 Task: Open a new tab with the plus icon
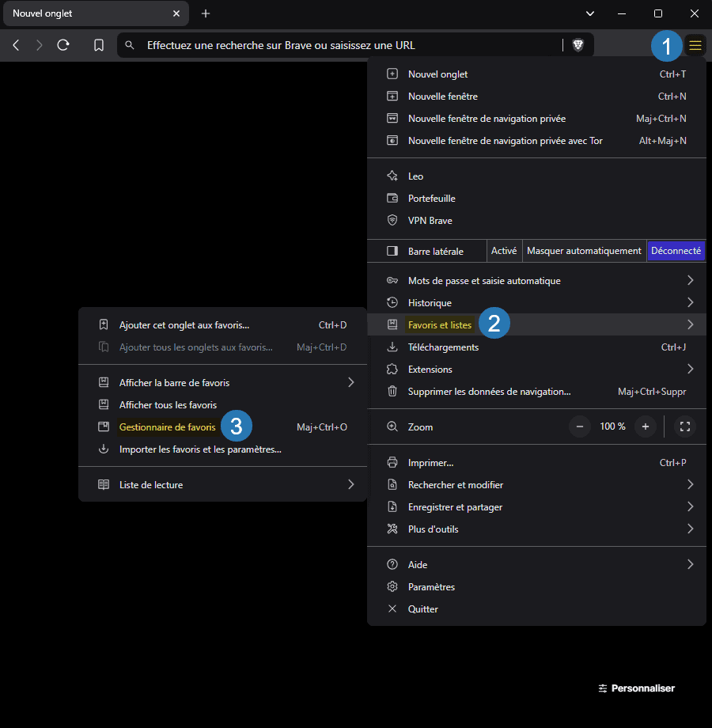pyautogui.click(x=206, y=13)
